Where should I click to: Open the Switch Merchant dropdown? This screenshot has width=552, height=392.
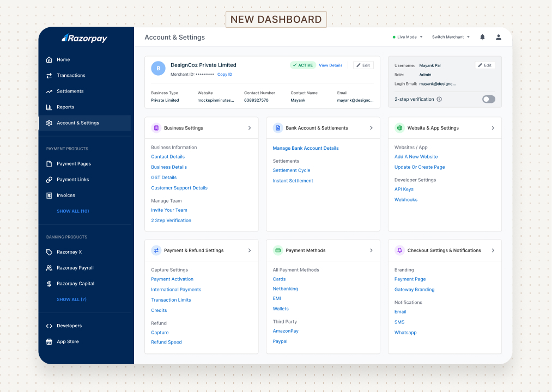coord(451,37)
